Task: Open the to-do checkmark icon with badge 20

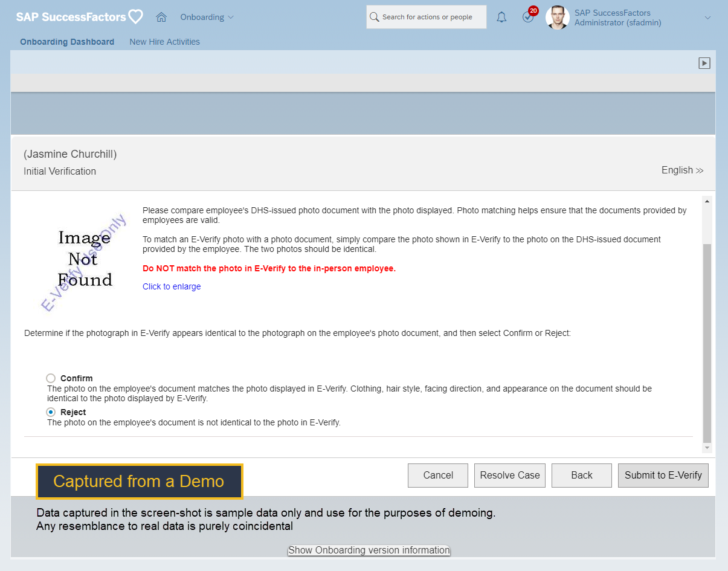Action: (529, 16)
